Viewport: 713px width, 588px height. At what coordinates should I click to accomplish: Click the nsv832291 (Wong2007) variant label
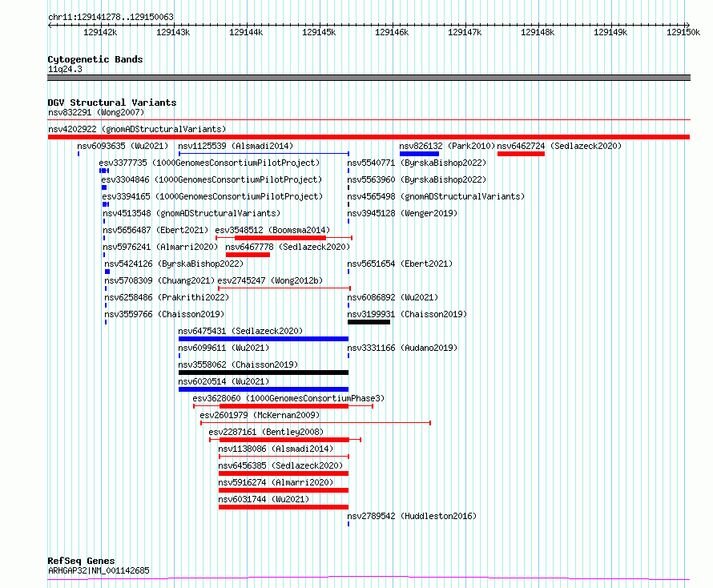(96, 112)
